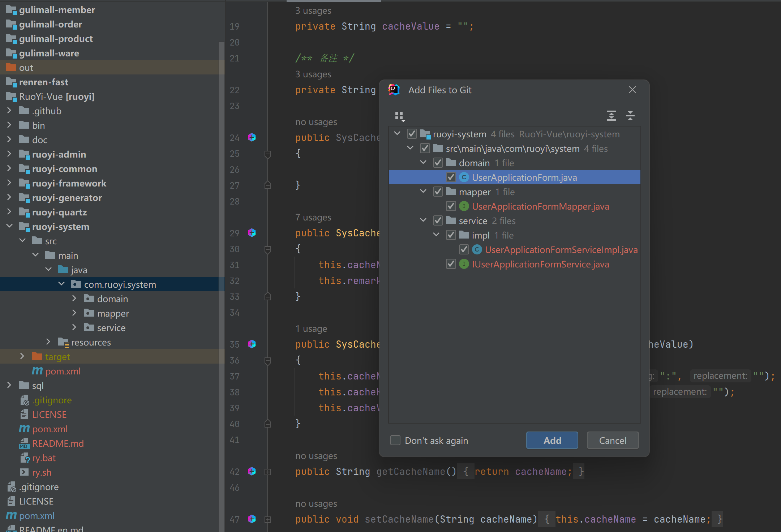The width and height of the screenshot is (781, 532).
Task: Select the mapper package in project tree
Action: point(113,313)
